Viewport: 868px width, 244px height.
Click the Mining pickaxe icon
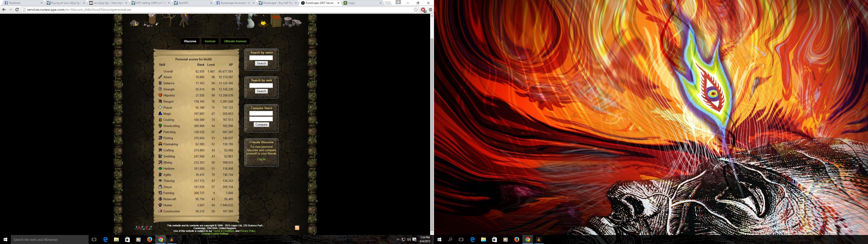point(160,162)
